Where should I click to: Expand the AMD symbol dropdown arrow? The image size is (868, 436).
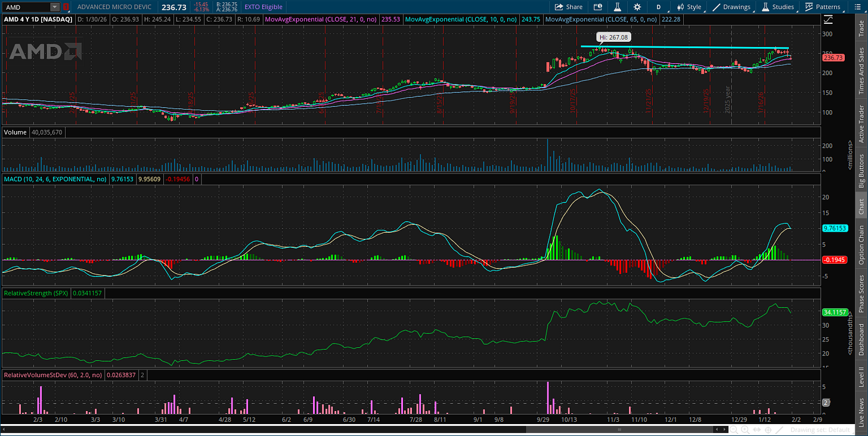pyautogui.click(x=55, y=7)
